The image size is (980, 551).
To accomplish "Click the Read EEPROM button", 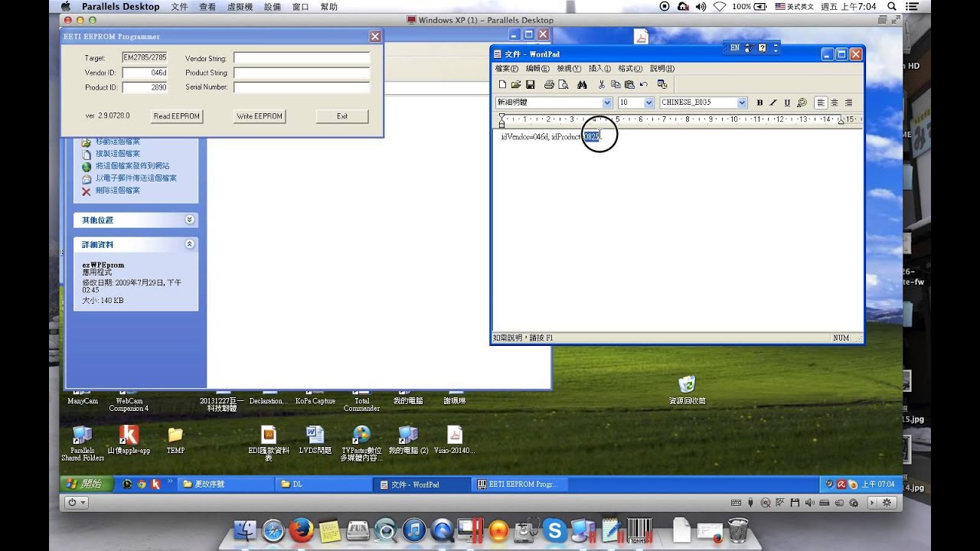I will [176, 116].
